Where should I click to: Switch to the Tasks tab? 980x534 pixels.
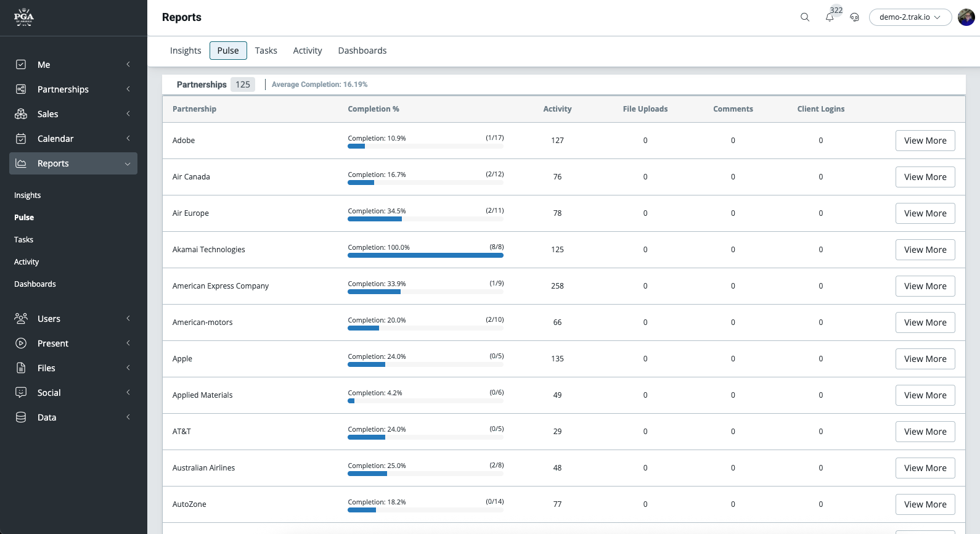point(266,51)
